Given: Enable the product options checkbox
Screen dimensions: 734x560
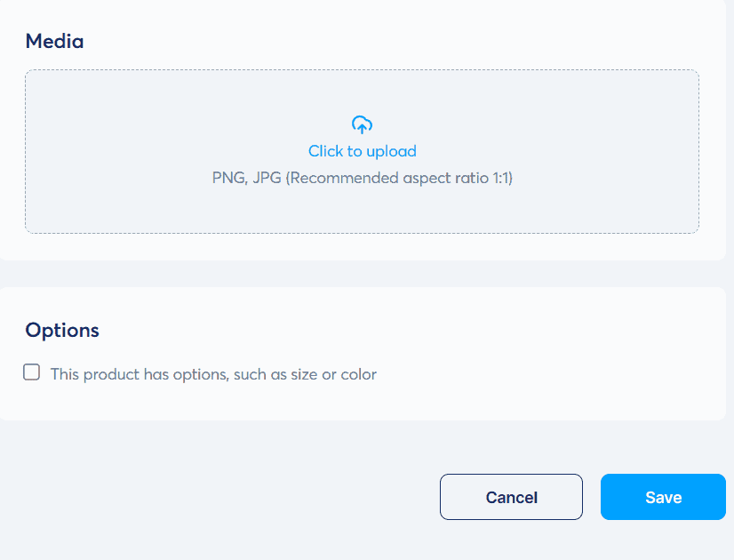Looking at the screenshot, I should tap(32, 372).
